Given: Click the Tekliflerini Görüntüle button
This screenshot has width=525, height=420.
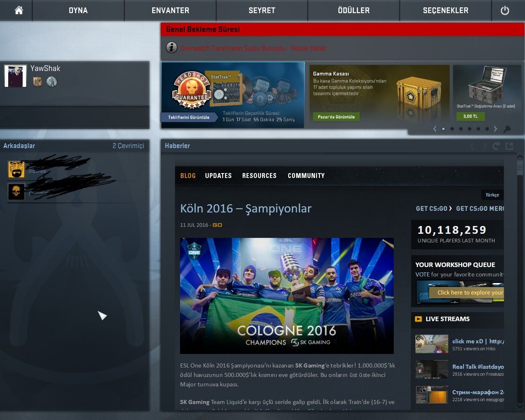Looking at the screenshot, I should [189, 117].
